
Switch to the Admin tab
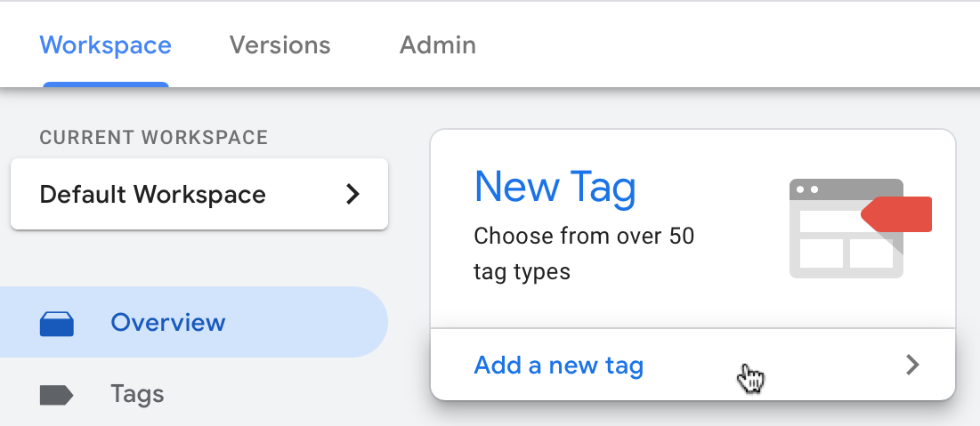438,45
